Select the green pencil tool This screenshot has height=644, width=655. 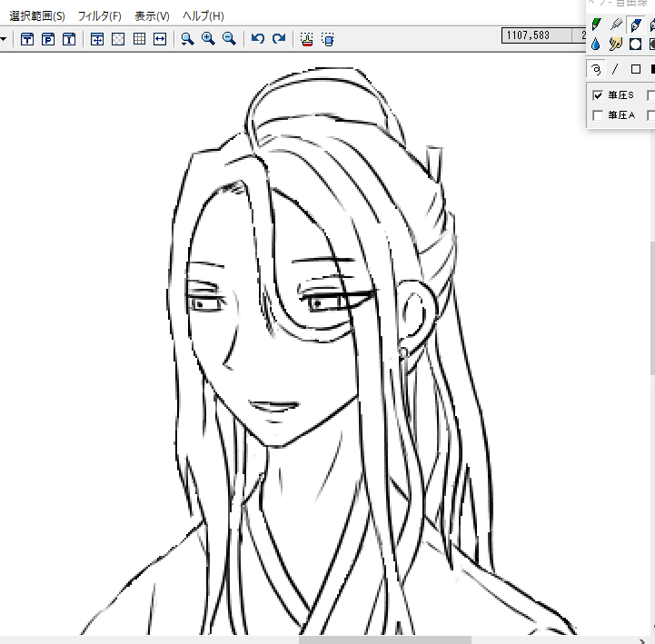click(x=597, y=25)
